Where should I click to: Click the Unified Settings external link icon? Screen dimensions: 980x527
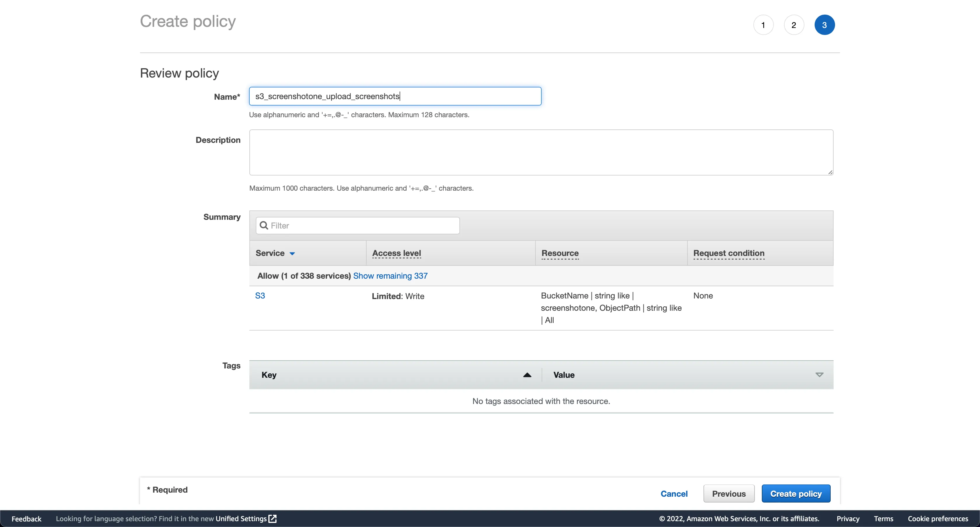coord(272,519)
